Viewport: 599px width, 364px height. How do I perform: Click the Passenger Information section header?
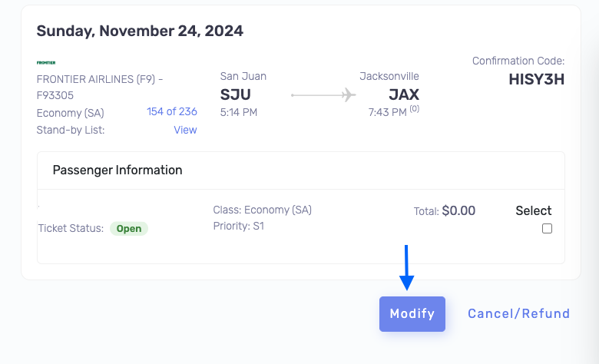coord(117,170)
